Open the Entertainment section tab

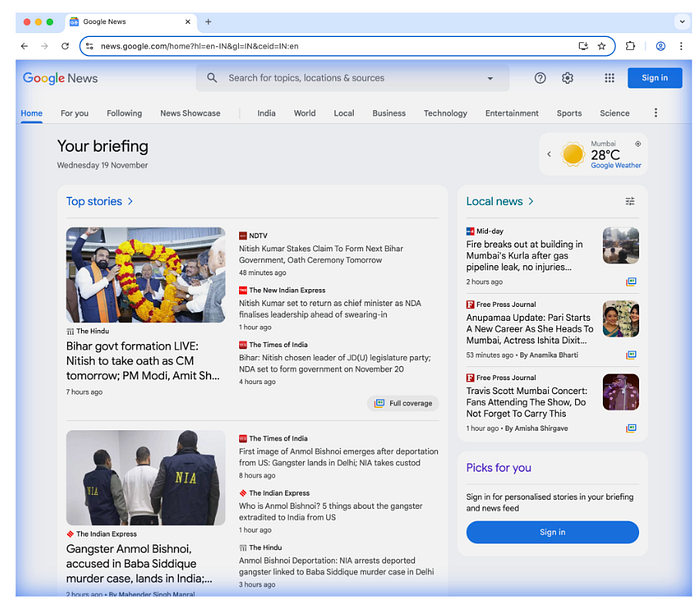pyautogui.click(x=512, y=113)
